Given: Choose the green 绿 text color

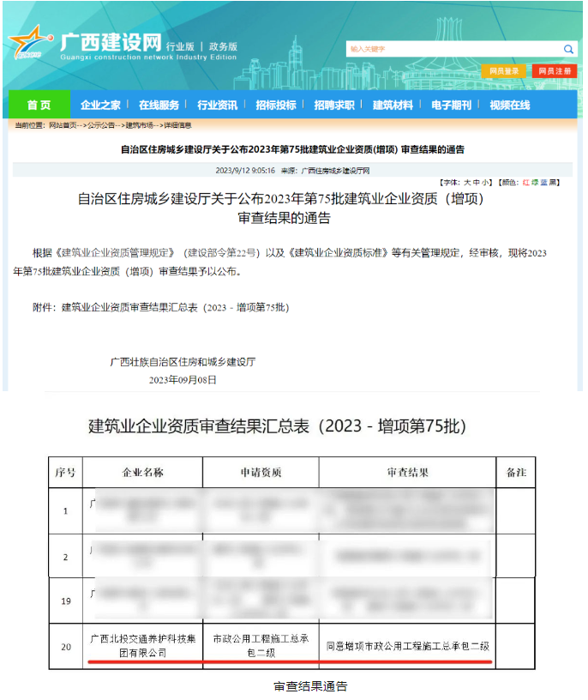Looking at the screenshot, I should (537, 182).
